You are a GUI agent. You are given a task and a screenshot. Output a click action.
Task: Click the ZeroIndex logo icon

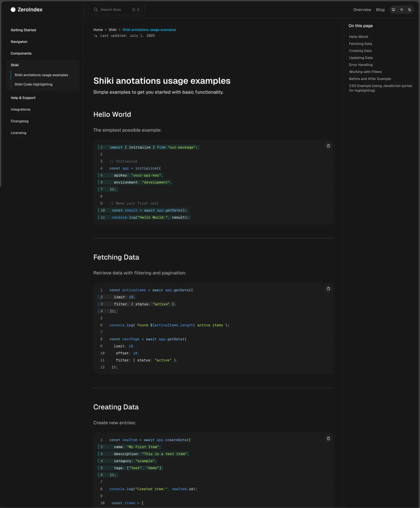pos(13,10)
